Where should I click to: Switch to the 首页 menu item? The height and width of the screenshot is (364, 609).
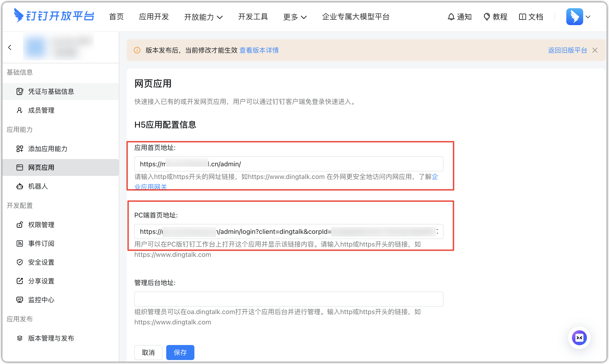click(116, 17)
